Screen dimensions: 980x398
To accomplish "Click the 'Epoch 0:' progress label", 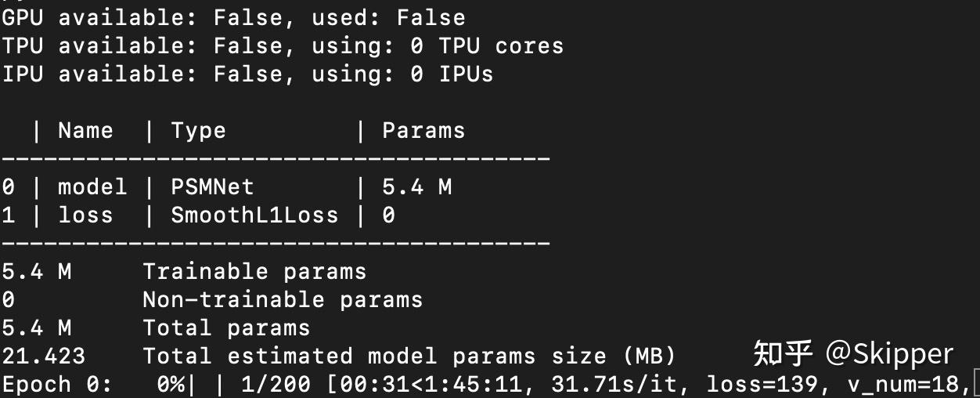I will [x=57, y=385].
